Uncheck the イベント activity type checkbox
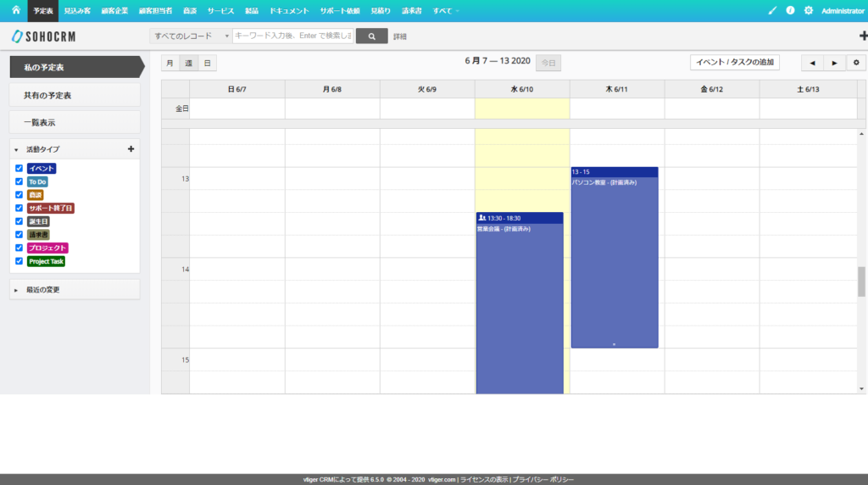The image size is (868, 485). pyautogui.click(x=19, y=169)
